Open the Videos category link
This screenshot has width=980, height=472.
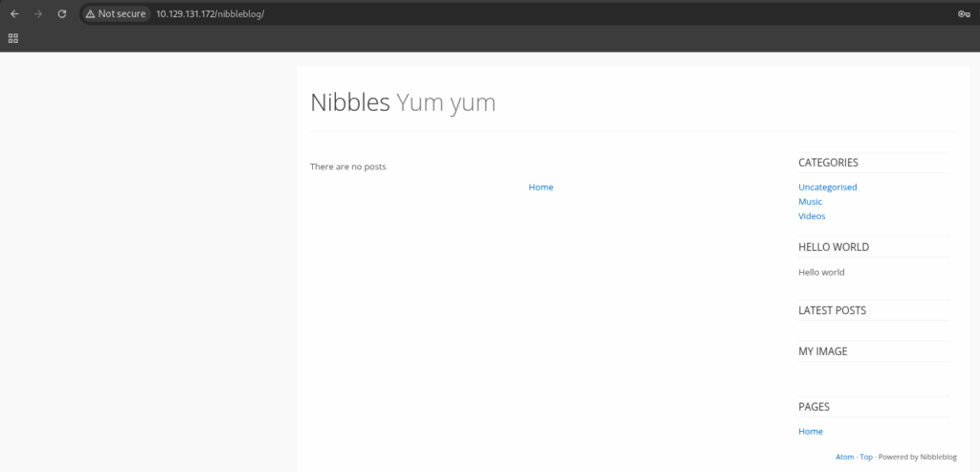pos(812,215)
